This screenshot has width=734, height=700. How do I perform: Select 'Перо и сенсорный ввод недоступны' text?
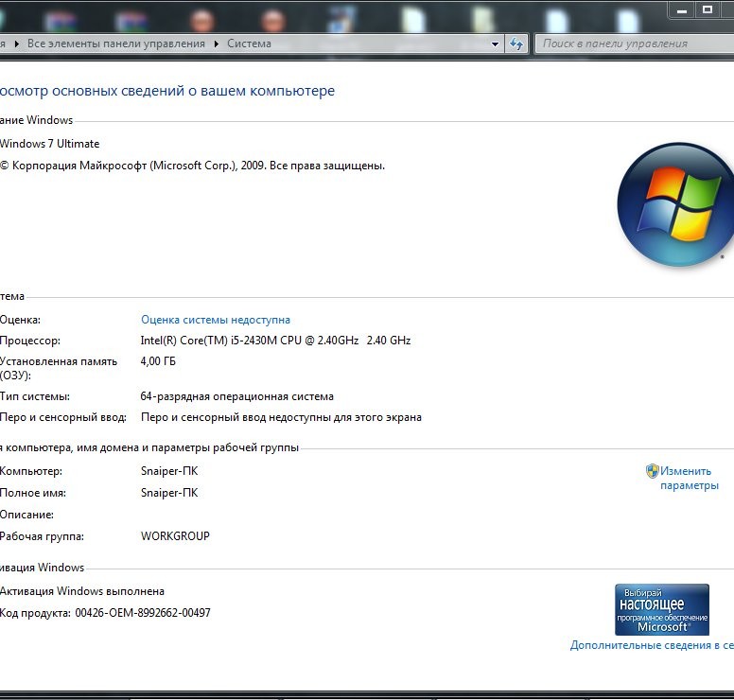tap(236, 417)
